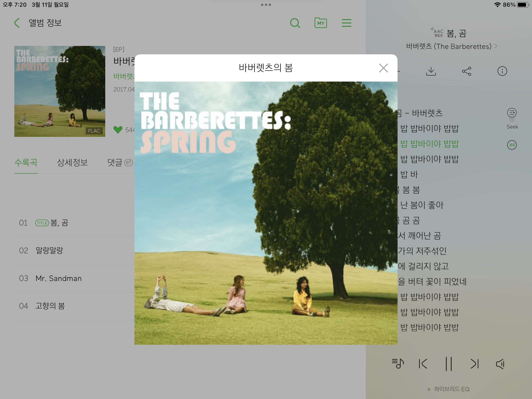
Task: Skip to the next track
Action: coord(475,364)
